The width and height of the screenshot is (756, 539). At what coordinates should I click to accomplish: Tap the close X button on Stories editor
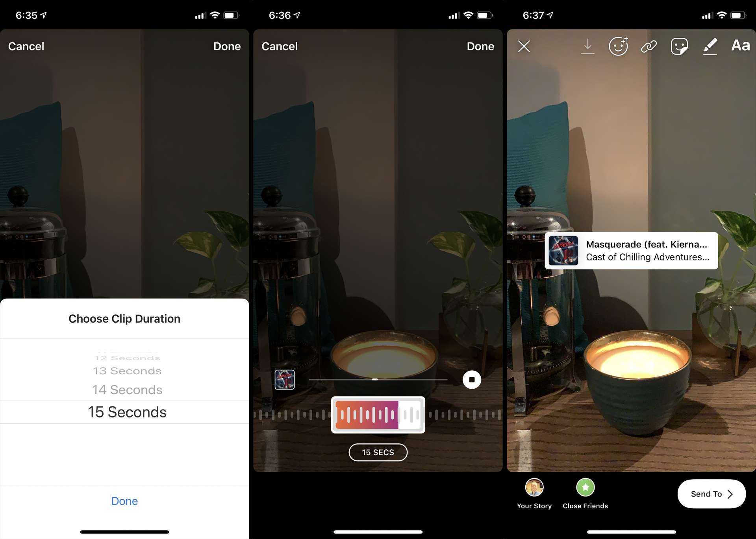coord(524,46)
